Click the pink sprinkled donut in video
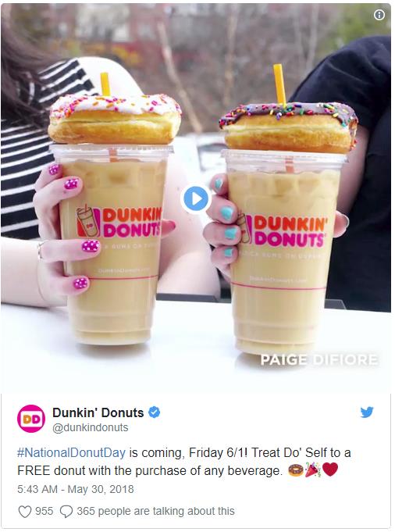 (115, 119)
